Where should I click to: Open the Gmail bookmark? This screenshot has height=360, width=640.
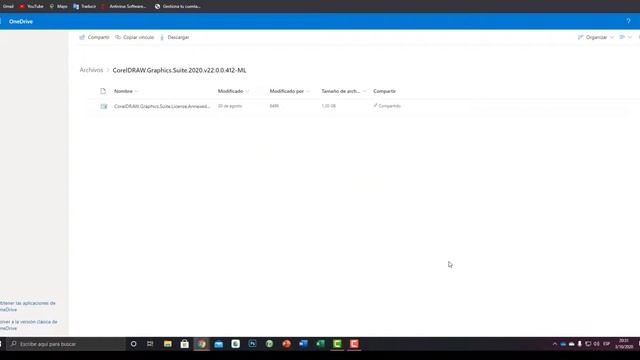pos(8,6)
